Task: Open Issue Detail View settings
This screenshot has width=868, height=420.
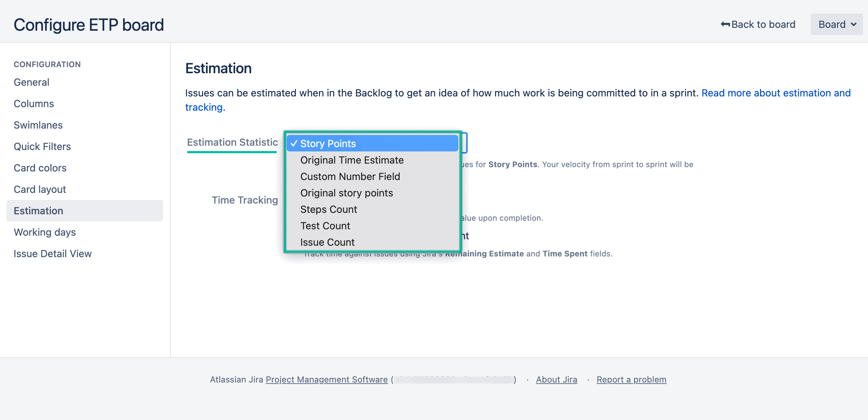Action: [53, 254]
